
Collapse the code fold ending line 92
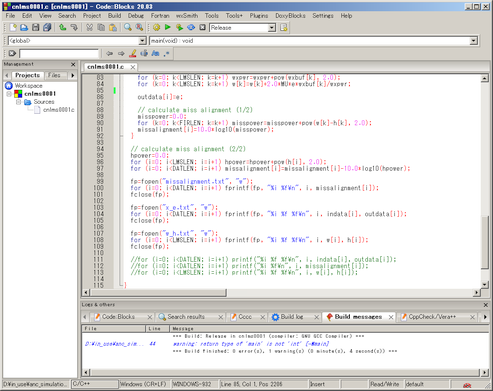(121, 136)
